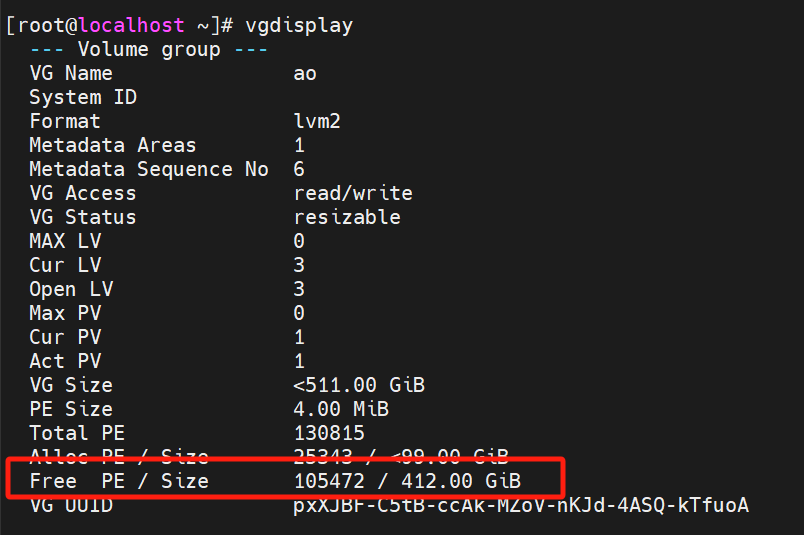Click the PE Size value 4.00 MiB
The height and width of the screenshot is (535, 804).
coord(341,409)
